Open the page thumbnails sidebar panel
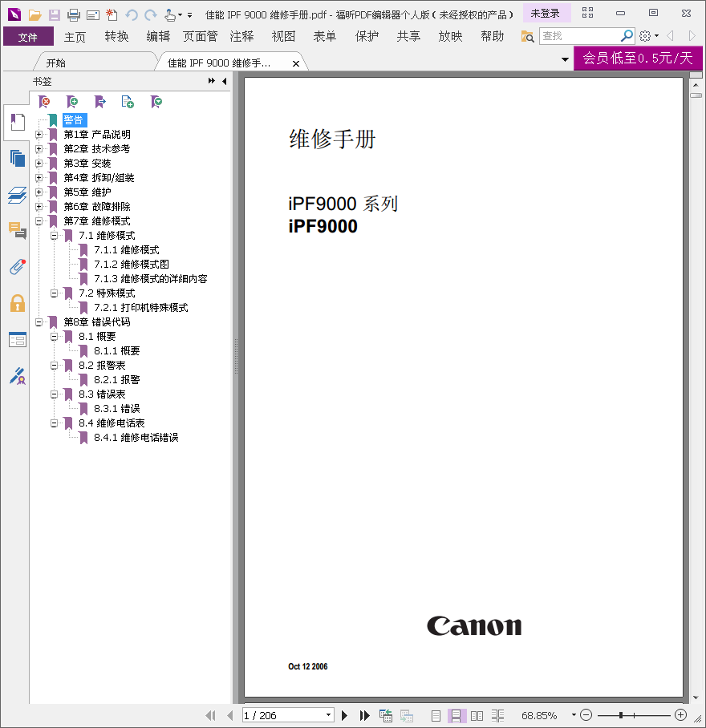The height and width of the screenshot is (728, 706). [x=17, y=158]
